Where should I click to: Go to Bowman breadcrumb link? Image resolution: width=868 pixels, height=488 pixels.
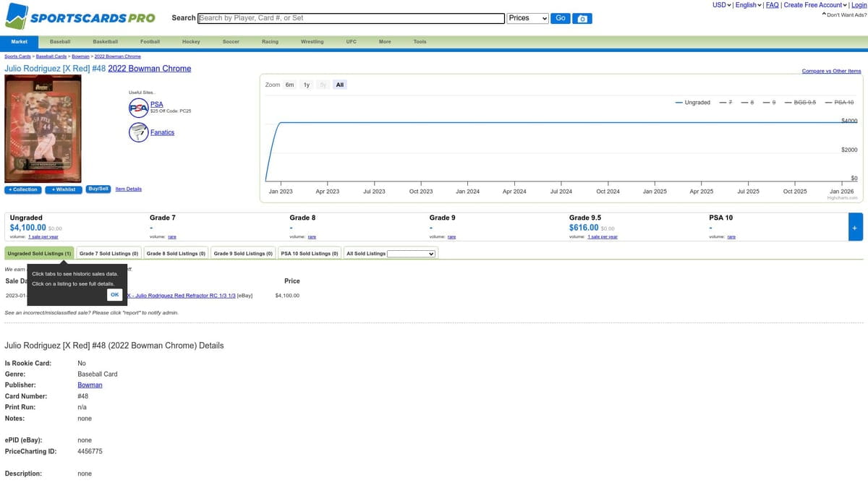pos(80,56)
